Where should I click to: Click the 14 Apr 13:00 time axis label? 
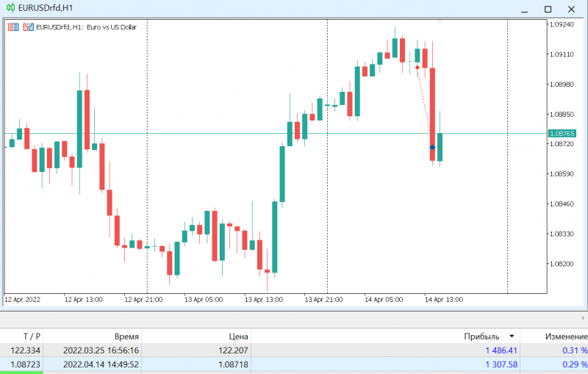[444, 300]
